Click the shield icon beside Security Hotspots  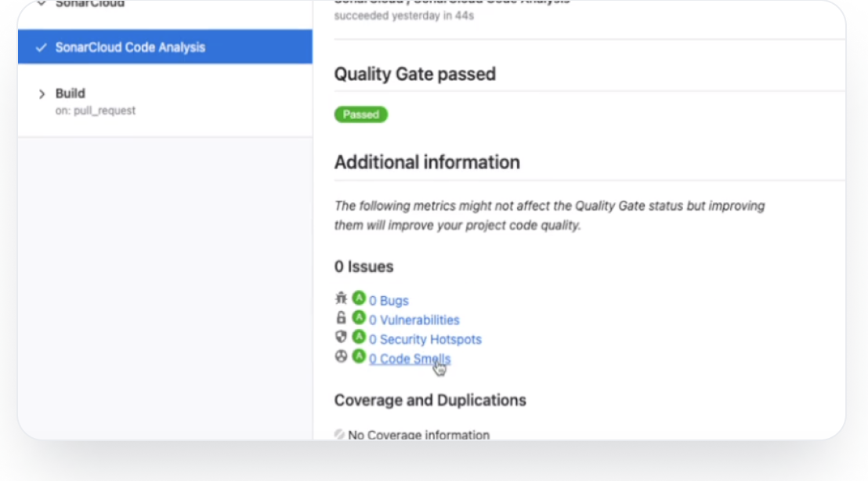tap(341, 337)
